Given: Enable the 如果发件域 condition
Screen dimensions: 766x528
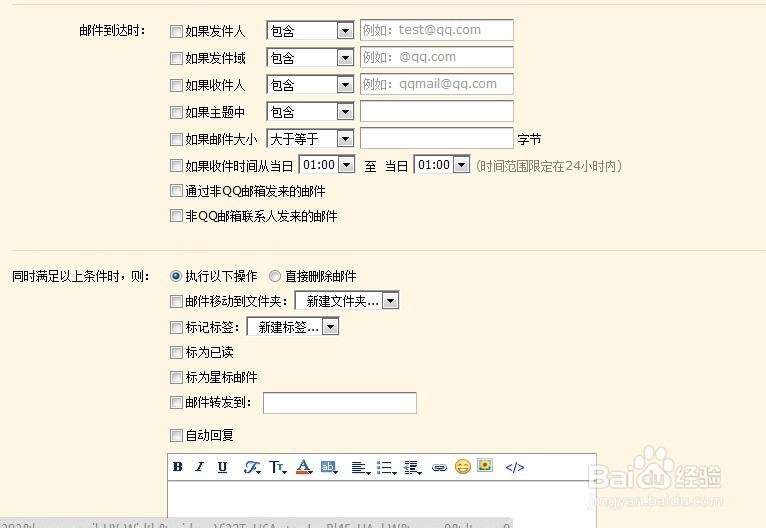Looking at the screenshot, I should pyautogui.click(x=176, y=59).
